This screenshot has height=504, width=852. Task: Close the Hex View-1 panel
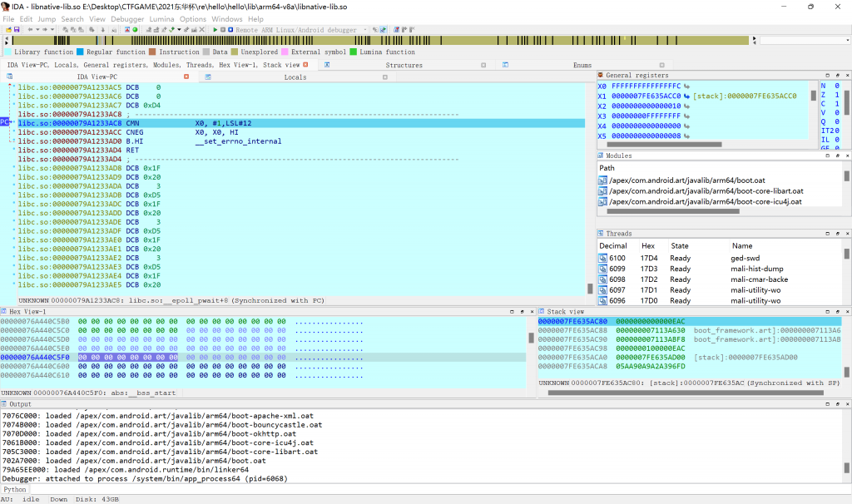pyautogui.click(x=532, y=312)
